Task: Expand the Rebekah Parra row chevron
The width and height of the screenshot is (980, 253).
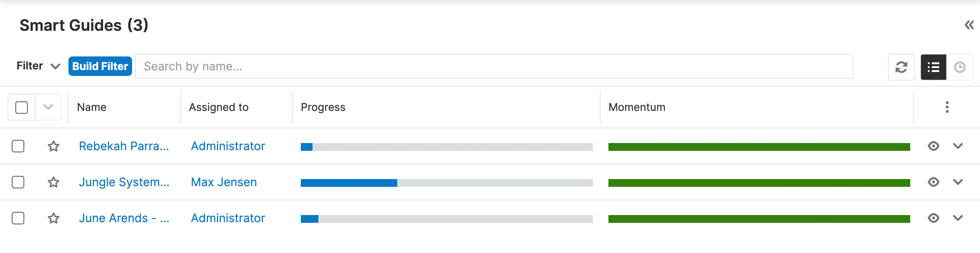Action: coord(958,146)
